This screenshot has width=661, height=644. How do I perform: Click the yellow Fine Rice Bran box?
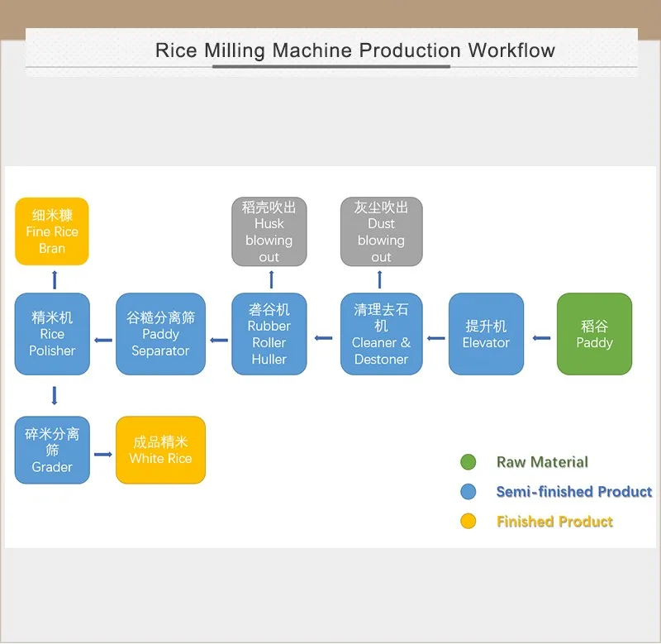(52, 231)
